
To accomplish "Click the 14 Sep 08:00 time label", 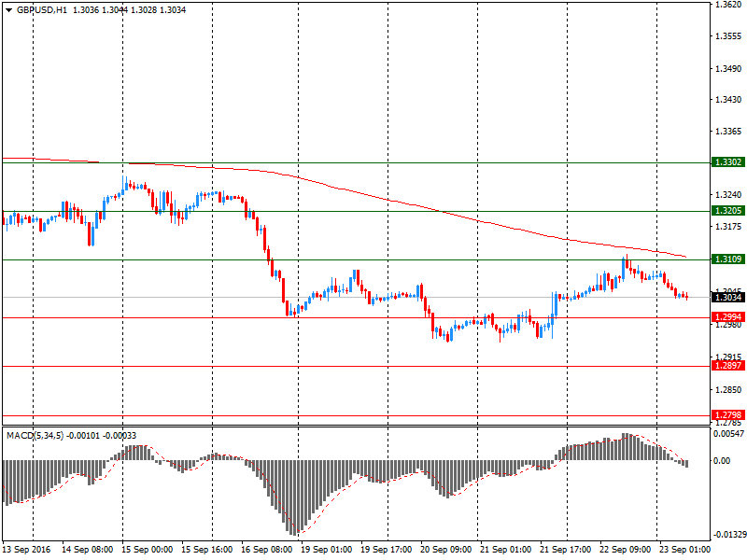I will pyautogui.click(x=87, y=550).
